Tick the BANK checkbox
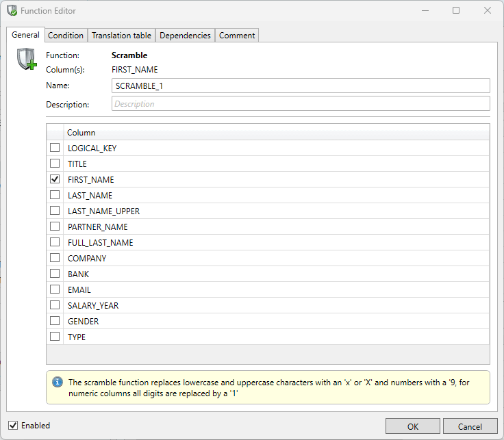Image resolution: width=504 pixels, height=440 pixels. (x=55, y=274)
